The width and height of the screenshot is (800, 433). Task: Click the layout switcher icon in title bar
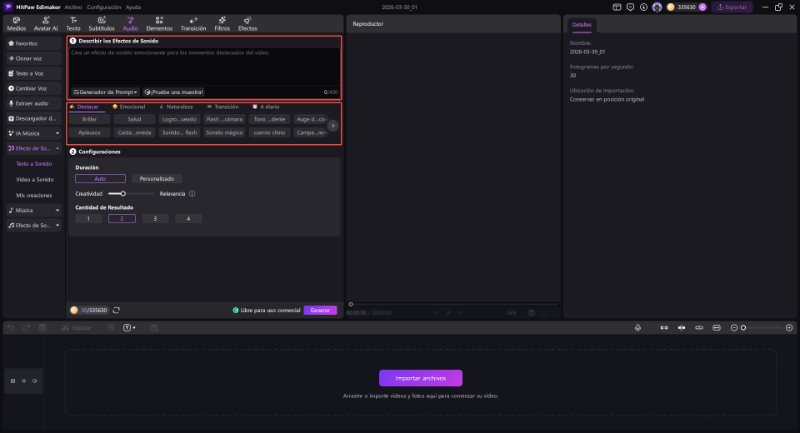617,7
